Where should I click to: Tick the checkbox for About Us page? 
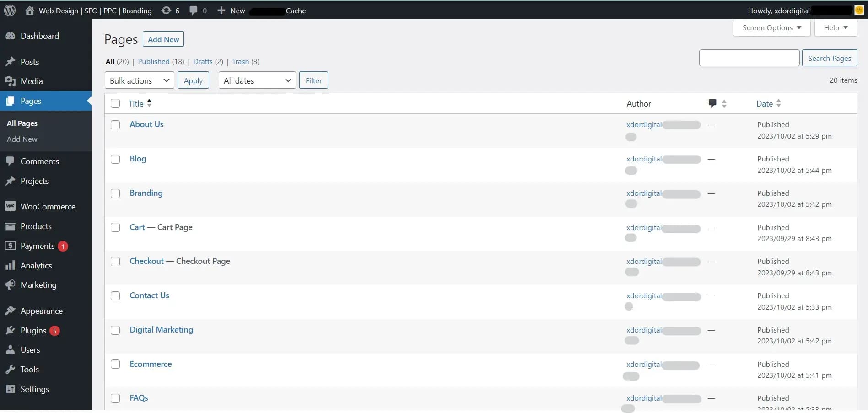pos(115,125)
